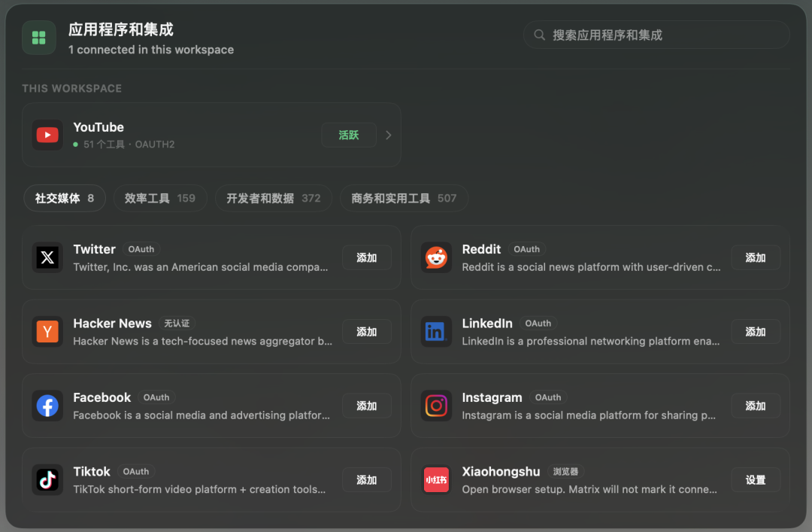The width and height of the screenshot is (812, 532).
Task: Click the Hacker News 无认证 badge
Action: 177,324
